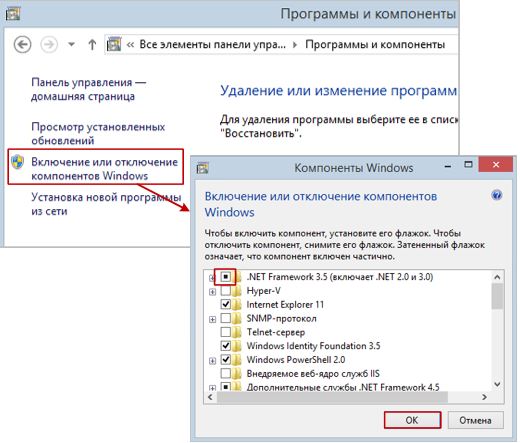The height and width of the screenshot is (443, 520).
Task: Click the Windows Components dialog title icon
Action: click(x=202, y=168)
